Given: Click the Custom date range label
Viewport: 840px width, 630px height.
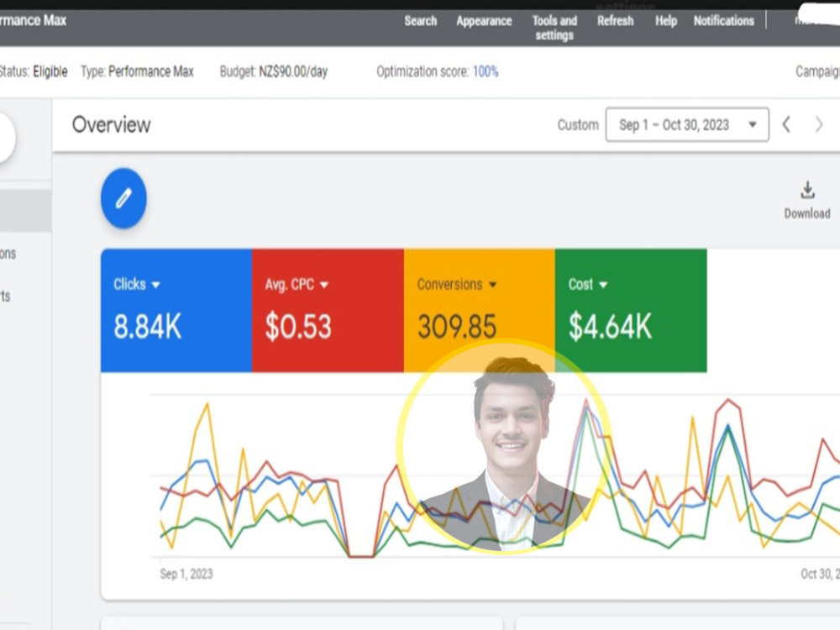Looking at the screenshot, I should coord(578,125).
